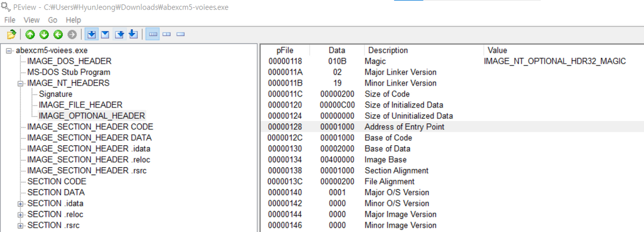Click the IMAGE_NT_OPTIONAL_HDR32_MAGIC value

coord(554,61)
